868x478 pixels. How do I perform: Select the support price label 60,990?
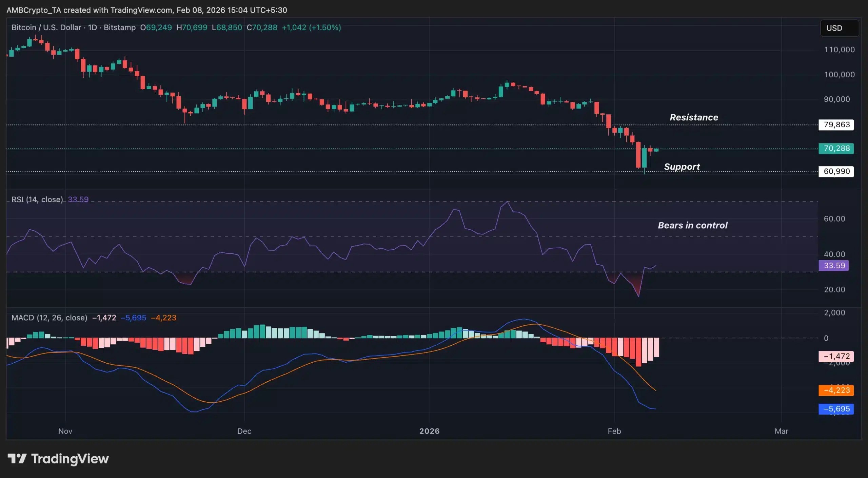click(x=835, y=171)
